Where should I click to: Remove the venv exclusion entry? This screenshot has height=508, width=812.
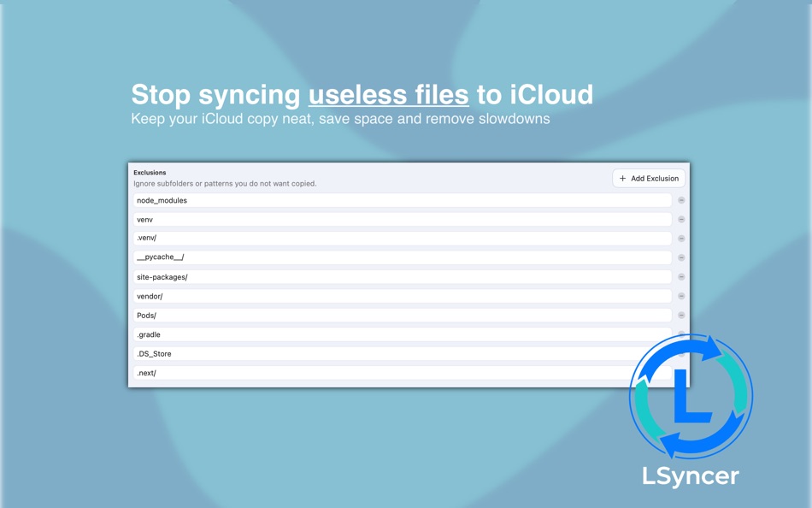click(x=681, y=219)
